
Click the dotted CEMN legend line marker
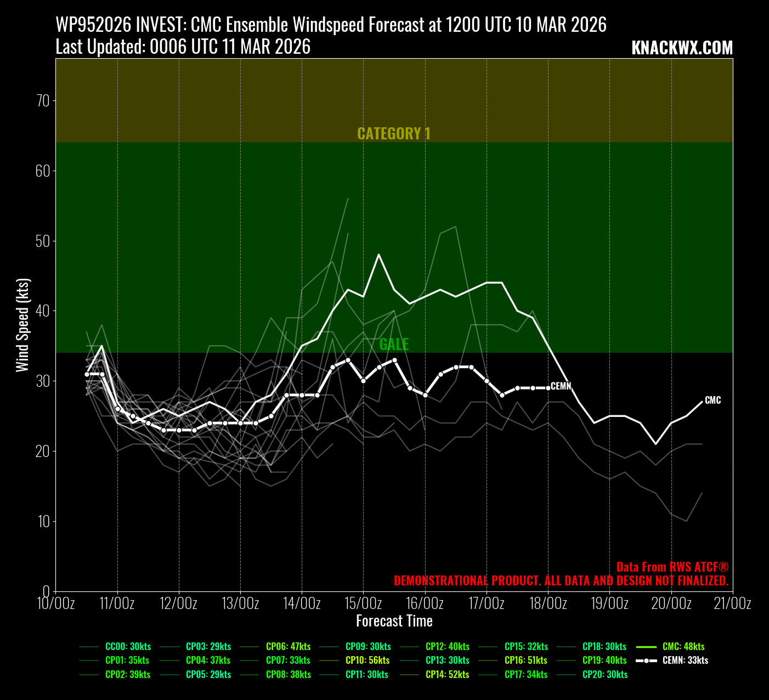pyautogui.click(x=646, y=661)
